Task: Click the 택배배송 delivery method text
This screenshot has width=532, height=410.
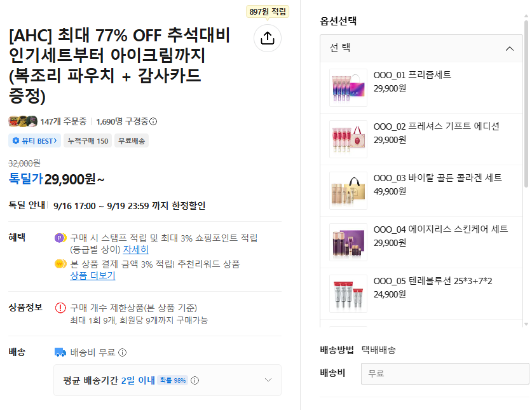Action: click(x=379, y=350)
